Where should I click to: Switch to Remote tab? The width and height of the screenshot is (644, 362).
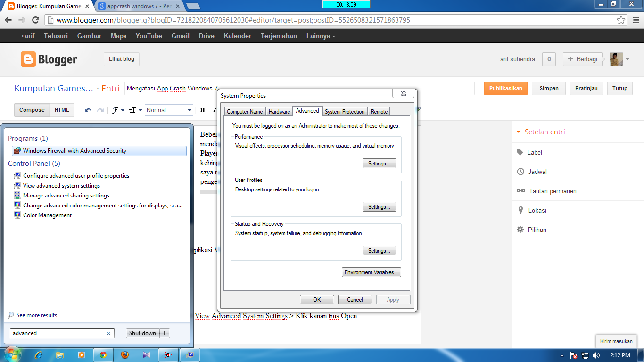[x=379, y=112]
